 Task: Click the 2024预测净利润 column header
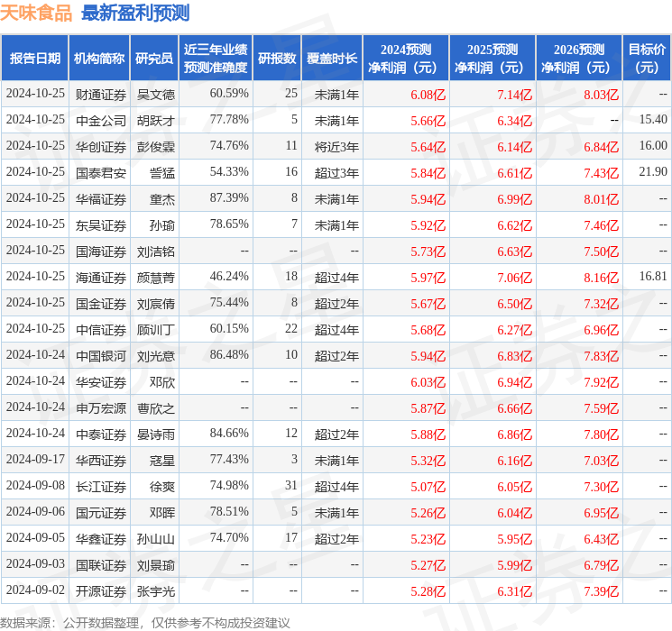pyautogui.click(x=406, y=58)
